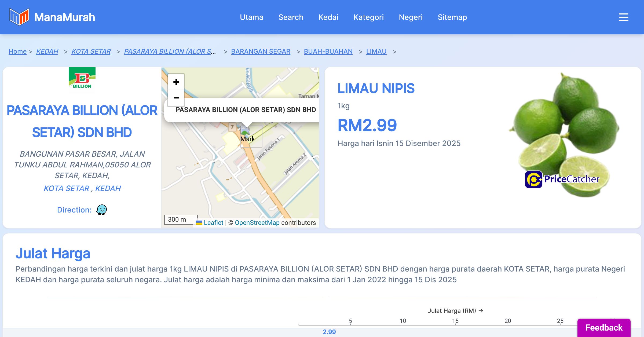Click the Home breadcrumb link
This screenshot has height=337, width=644.
(17, 51)
